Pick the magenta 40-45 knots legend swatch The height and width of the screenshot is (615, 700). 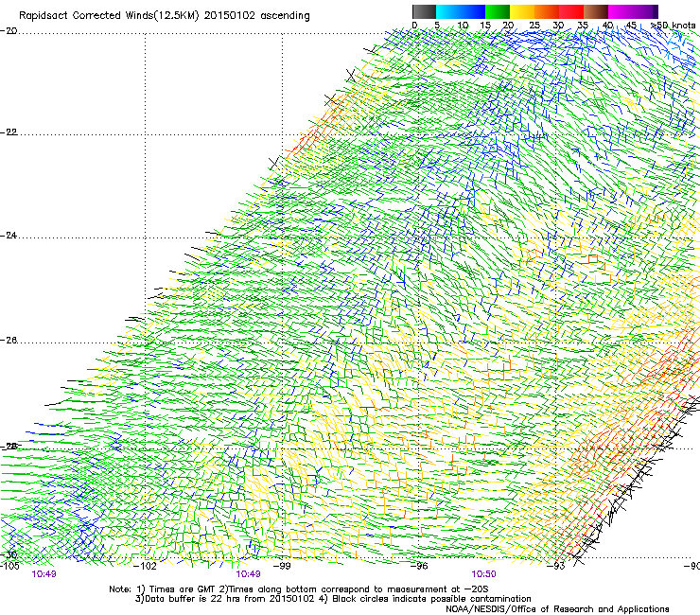coord(621,11)
